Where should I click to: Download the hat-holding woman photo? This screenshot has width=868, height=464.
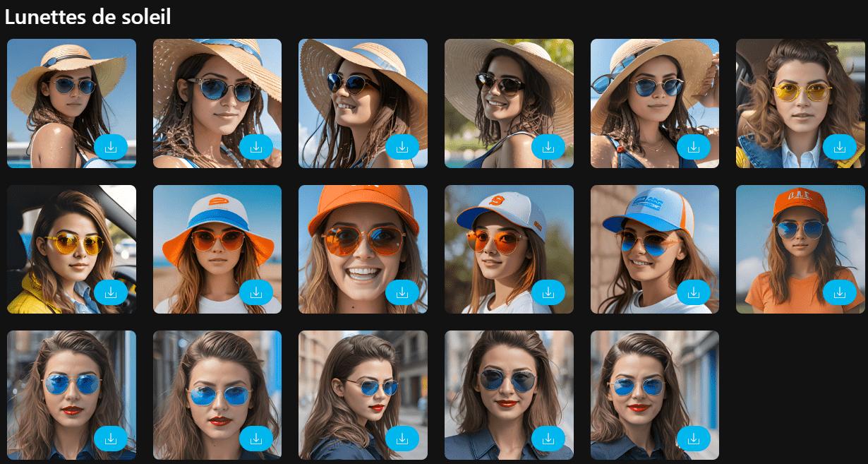click(x=694, y=148)
